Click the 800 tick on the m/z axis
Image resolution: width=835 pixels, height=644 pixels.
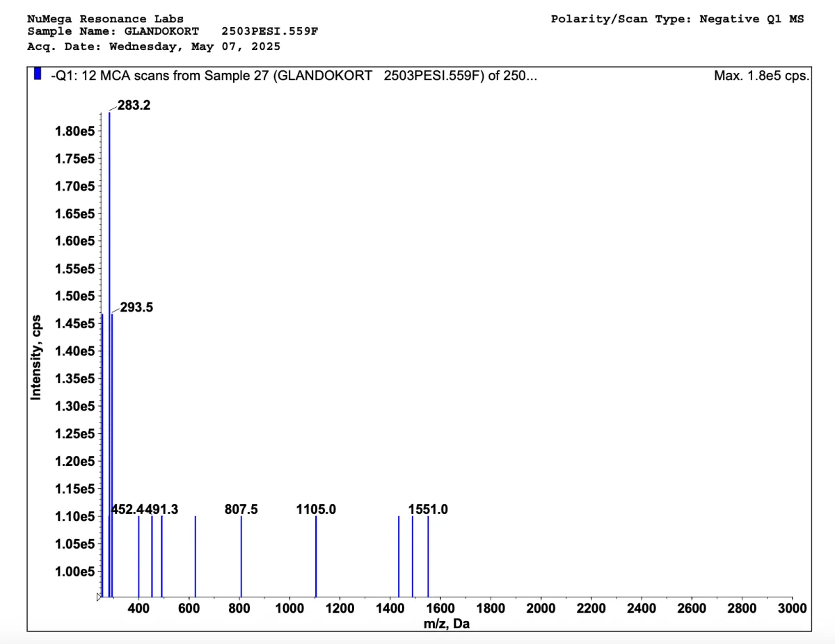click(x=239, y=609)
